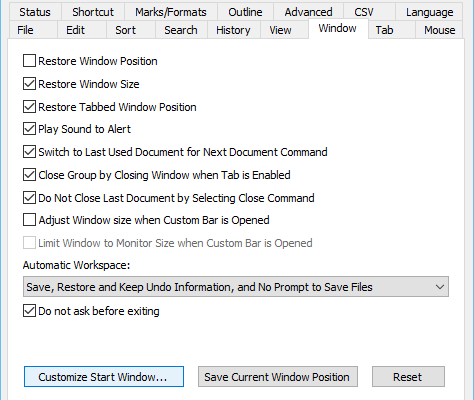Screen dimensions: 474x400
Task: Toggle Do Not Close Last Document checkbox
Action: (29, 198)
